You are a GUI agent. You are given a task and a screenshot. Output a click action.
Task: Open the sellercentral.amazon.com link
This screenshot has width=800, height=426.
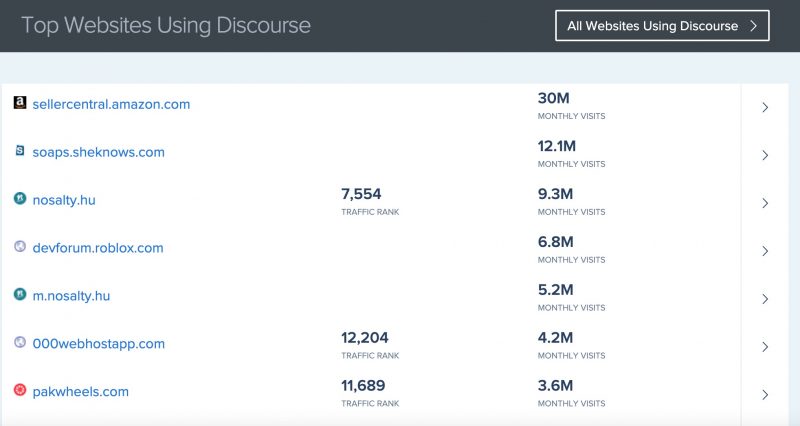click(111, 104)
